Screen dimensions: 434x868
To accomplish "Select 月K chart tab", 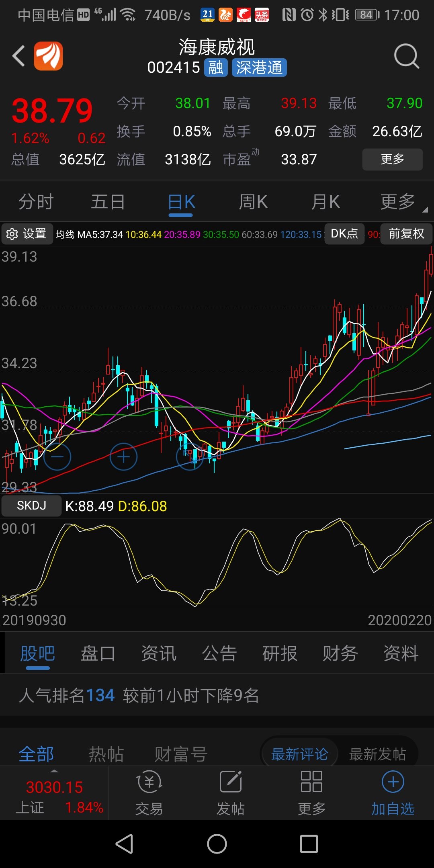I will click(x=325, y=202).
